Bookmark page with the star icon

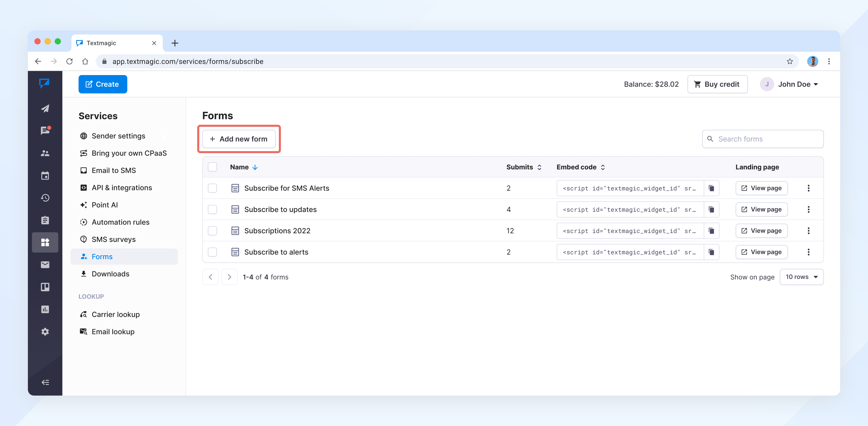click(790, 61)
